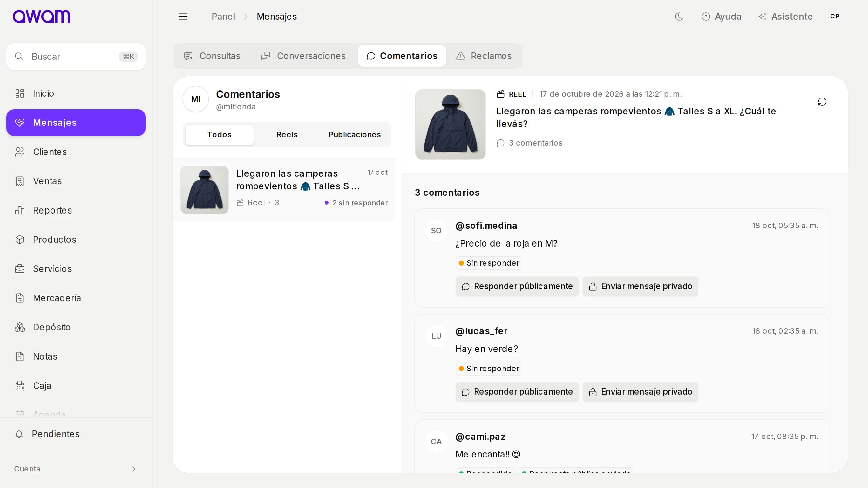The image size is (868, 488).
Task: Click the MI account avatar
Action: (x=196, y=99)
